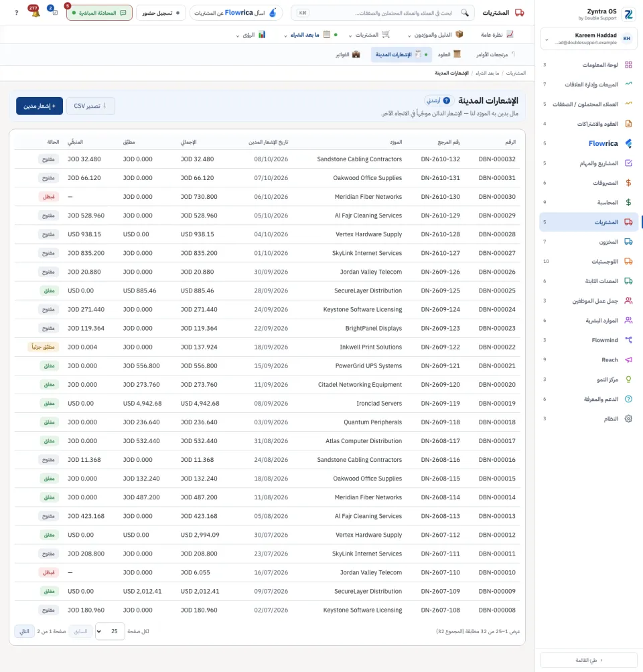Image resolution: width=643 pixels, height=672 pixels.
Task: Expand the Kareem Haddad account menu
Action: (589, 39)
